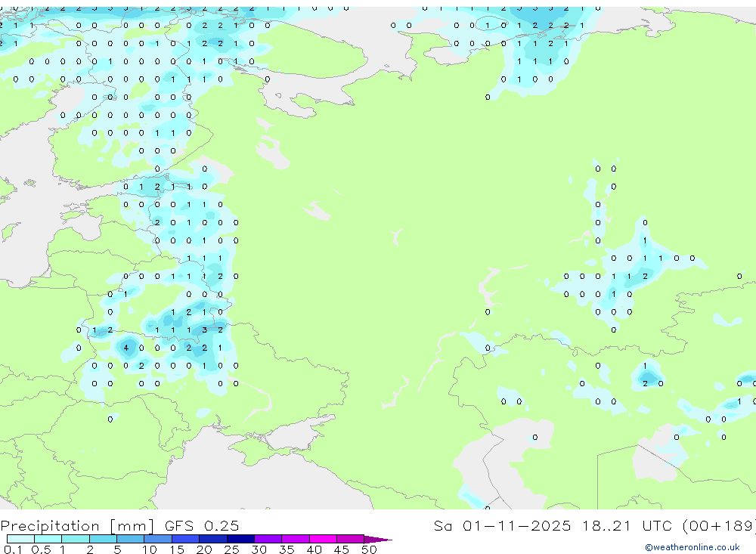Click the '(00+189)' forecast offset text

[719, 525]
